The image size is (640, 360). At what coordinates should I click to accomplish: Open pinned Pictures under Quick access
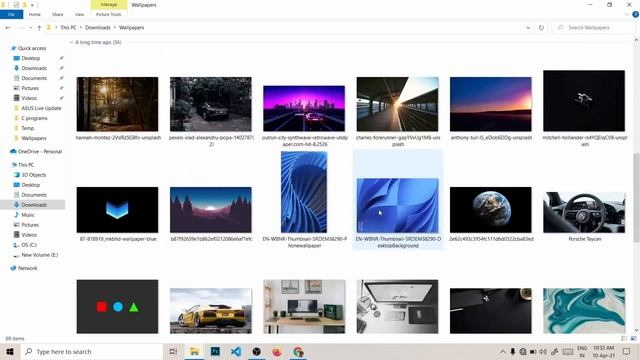tap(30, 88)
